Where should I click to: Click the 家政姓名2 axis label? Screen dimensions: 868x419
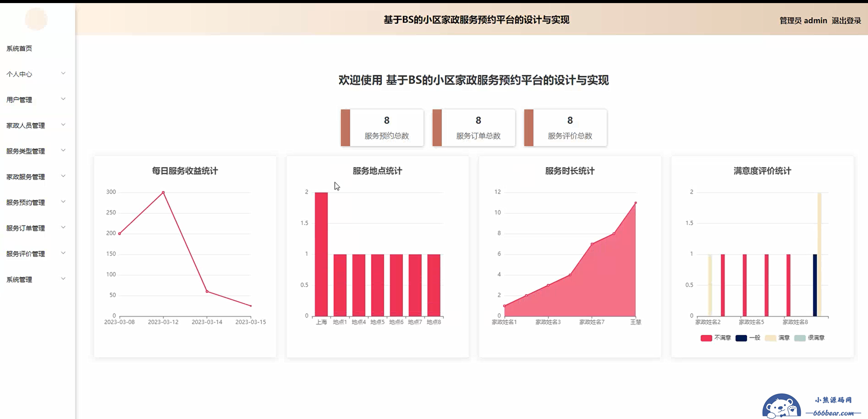708,322
